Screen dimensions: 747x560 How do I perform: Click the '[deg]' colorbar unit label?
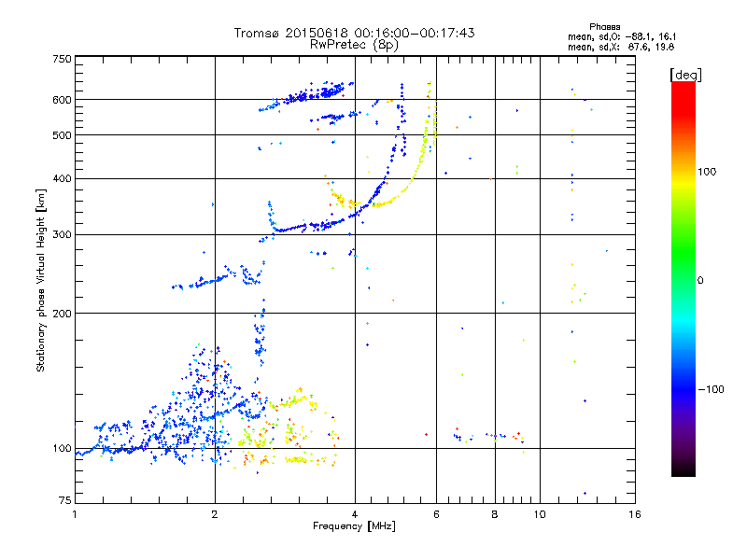(685, 75)
